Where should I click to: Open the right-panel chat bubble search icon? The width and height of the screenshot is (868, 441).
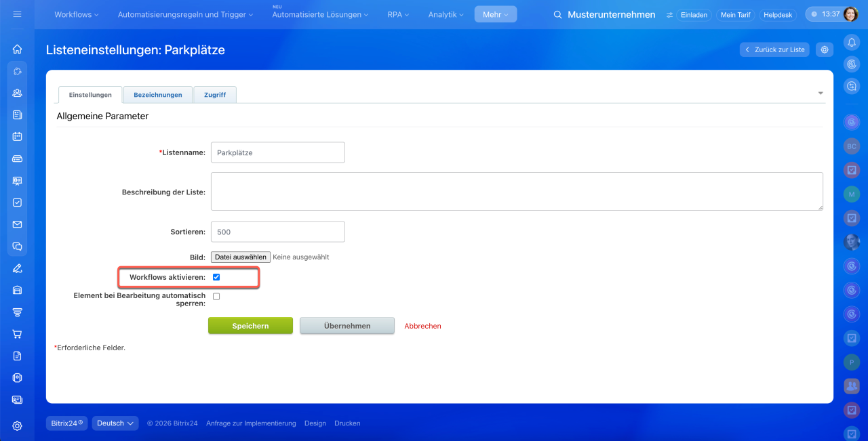coord(852,86)
